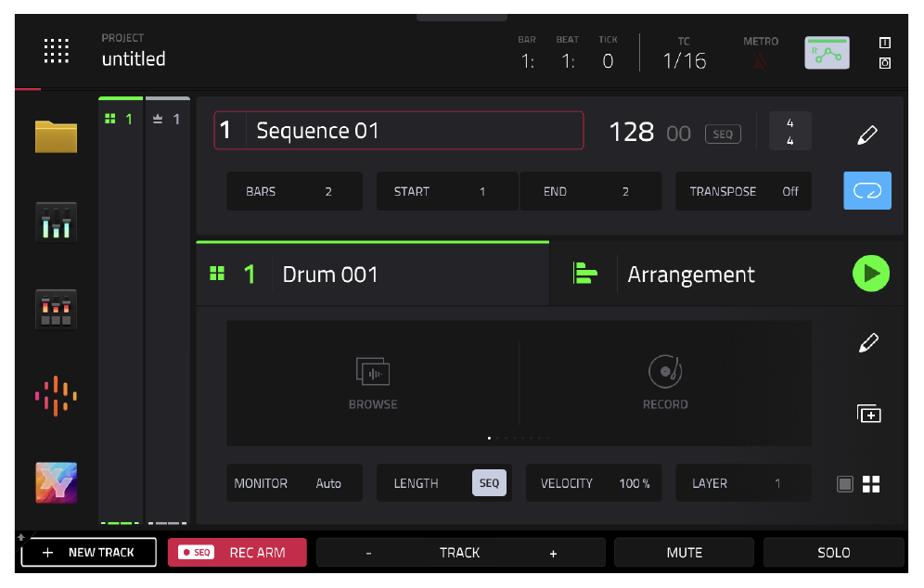The height and width of the screenshot is (588, 924).
Task: Toggle the metronome under METRO
Action: click(x=760, y=60)
